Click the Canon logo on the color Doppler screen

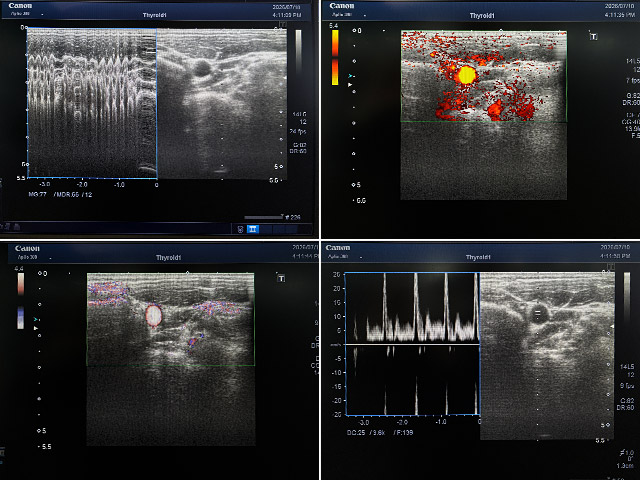(x=27, y=248)
